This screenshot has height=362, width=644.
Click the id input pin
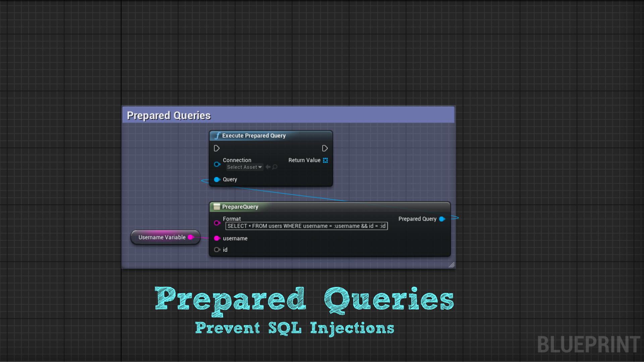(x=217, y=250)
